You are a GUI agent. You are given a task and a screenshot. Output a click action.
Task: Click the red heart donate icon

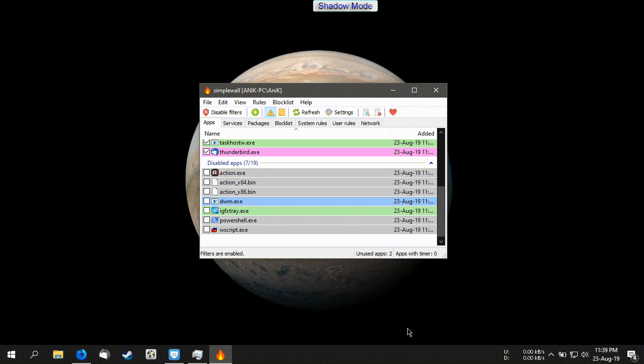coord(393,112)
